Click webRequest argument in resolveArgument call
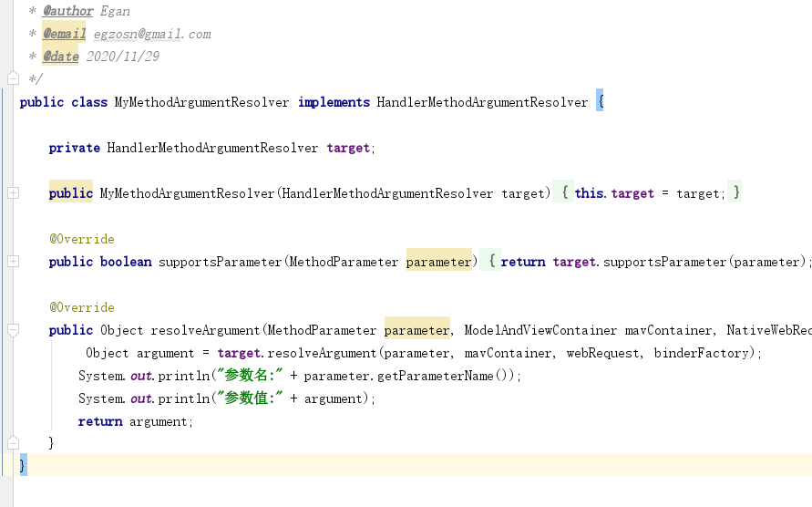Viewport: 812px width, 507px height. [604, 353]
